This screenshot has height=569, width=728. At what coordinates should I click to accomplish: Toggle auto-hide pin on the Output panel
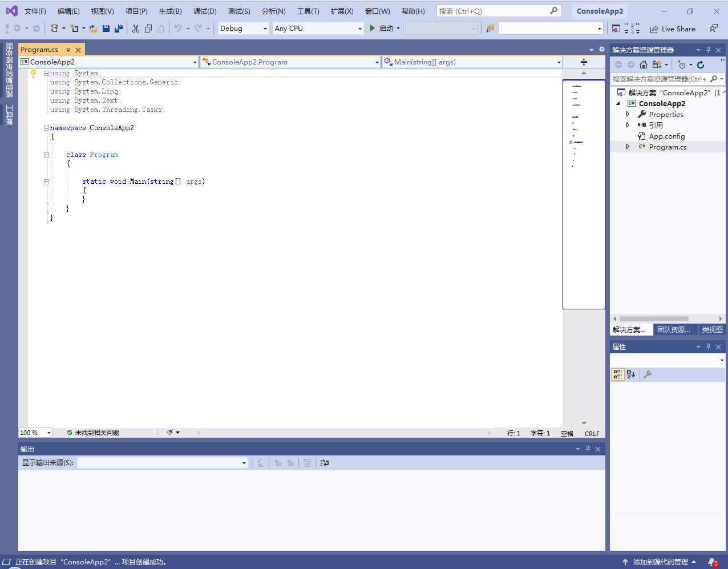click(x=588, y=449)
